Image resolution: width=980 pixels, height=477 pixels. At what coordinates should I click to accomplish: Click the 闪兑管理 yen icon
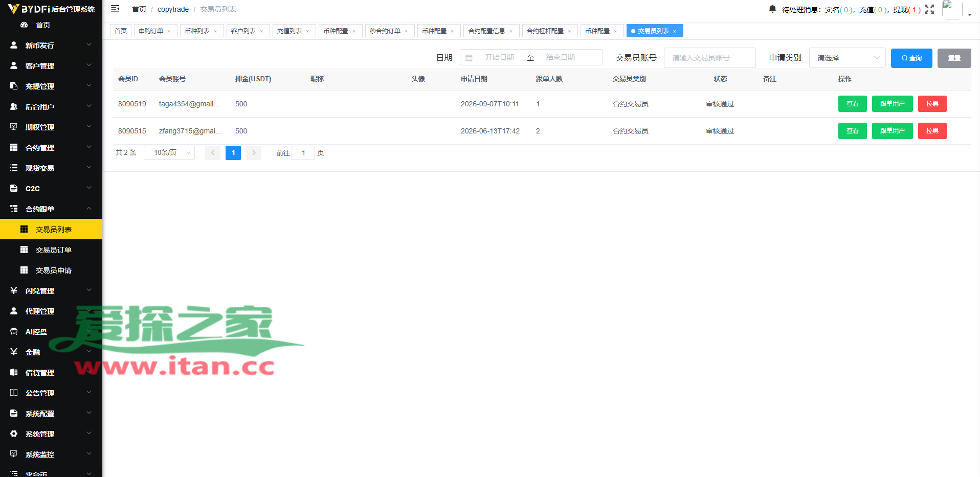pyautogui.click(x=14, y=290)
